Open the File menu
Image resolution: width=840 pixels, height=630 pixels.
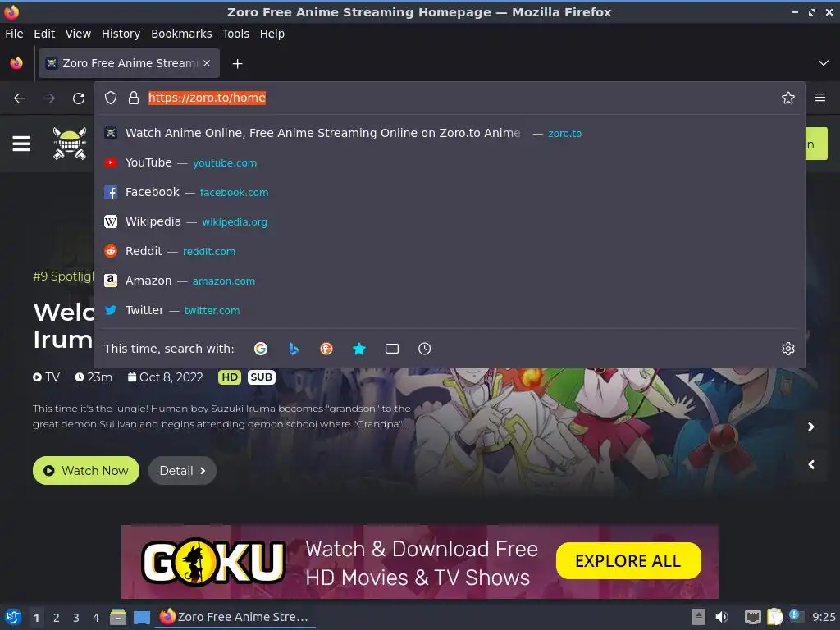14,34
